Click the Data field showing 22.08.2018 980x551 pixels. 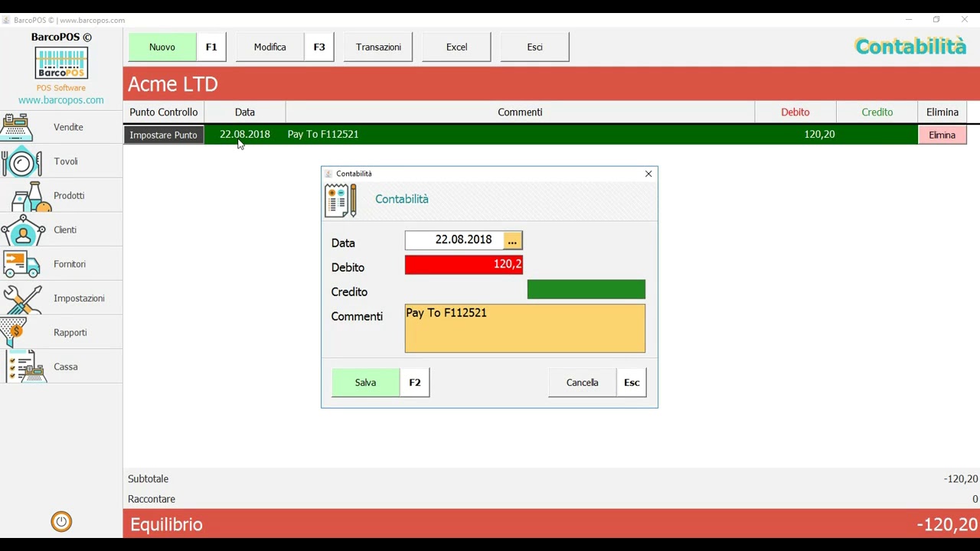[454, 240]
